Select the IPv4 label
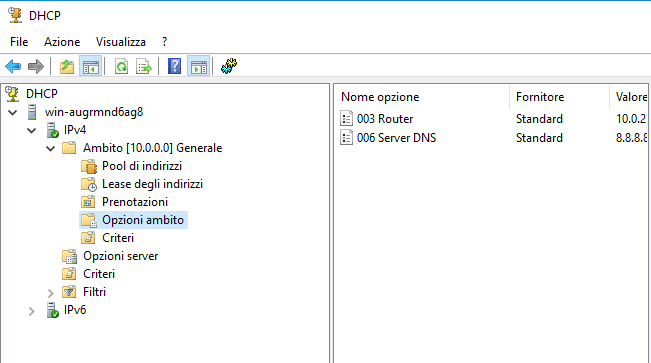651x363 pixels. [75, 130]
